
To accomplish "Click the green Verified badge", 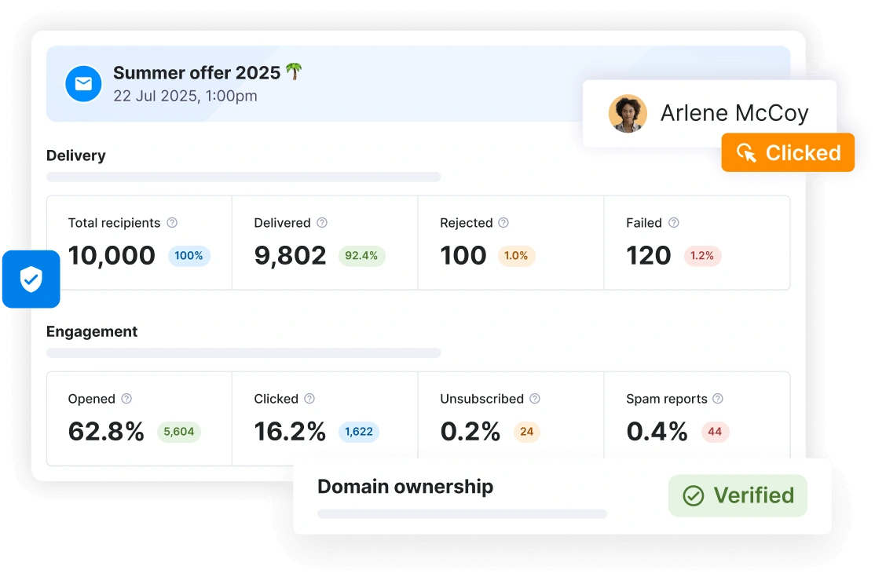I will (738, 495).
